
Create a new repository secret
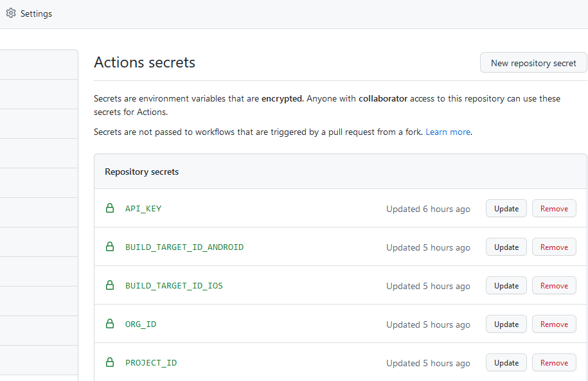(533, 63)
